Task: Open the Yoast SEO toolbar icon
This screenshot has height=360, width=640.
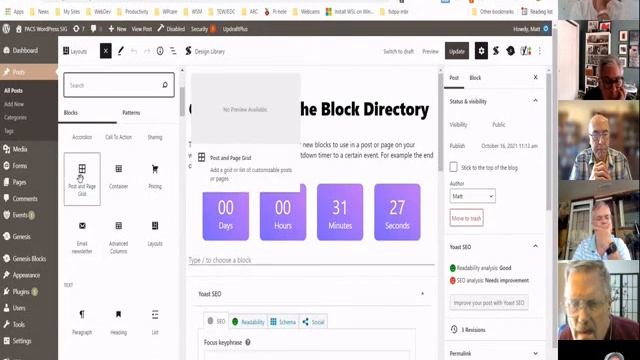Action: (525, 51)
